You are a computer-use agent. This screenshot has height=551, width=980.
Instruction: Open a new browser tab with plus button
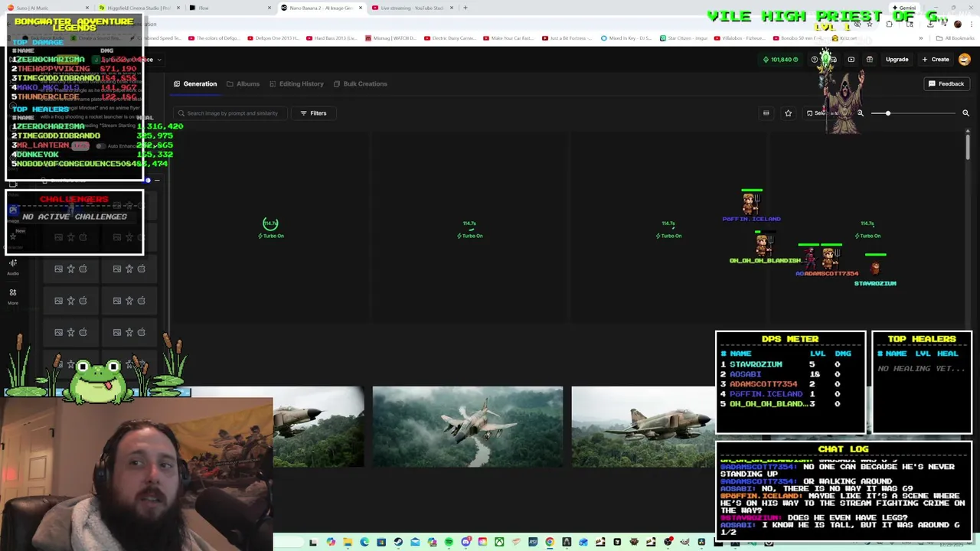click(x=465, y=8)
